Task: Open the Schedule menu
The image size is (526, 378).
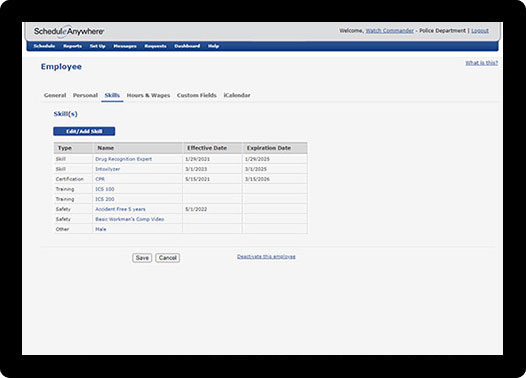Action: pos(44,46)
